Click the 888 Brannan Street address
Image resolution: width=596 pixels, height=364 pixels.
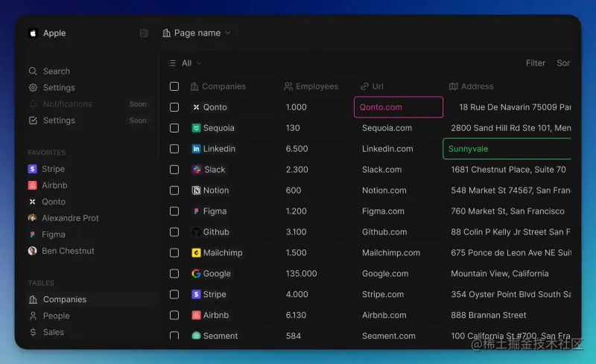point(489,315)
